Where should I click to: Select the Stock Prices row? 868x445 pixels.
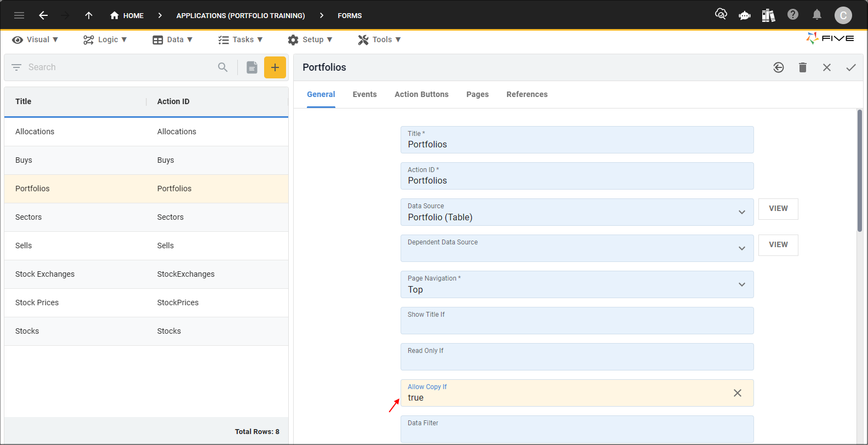(146, 303)
